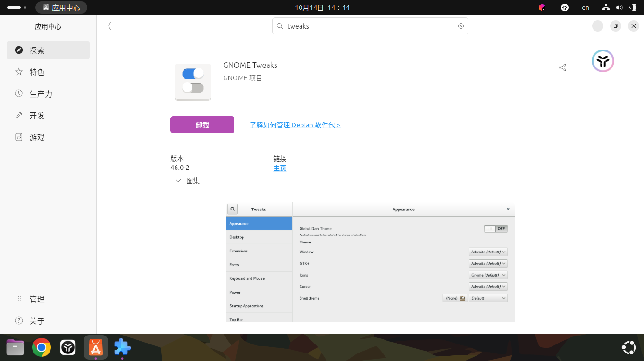Share GNOME Tweaks via share icon
The height and width of the screenshot is (361, 644).
tap(562, 67)
